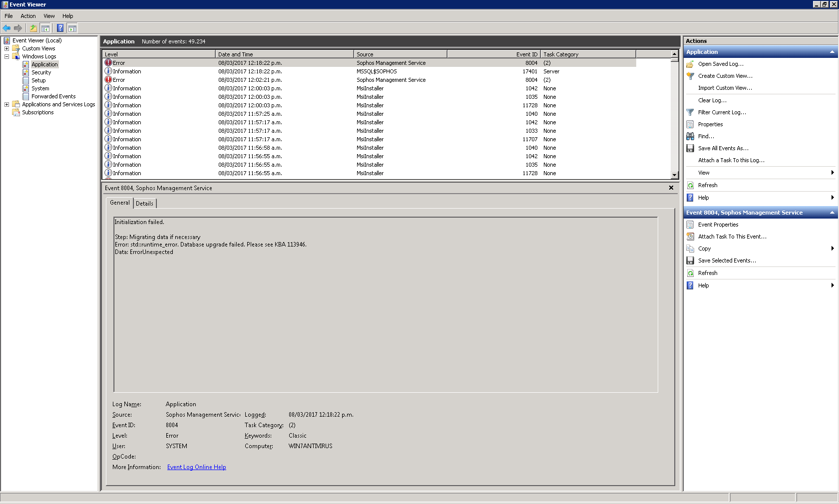Collapse the Event 8004 actions section
The width and height of the screenshot is (839, 504).
point(832,213)
